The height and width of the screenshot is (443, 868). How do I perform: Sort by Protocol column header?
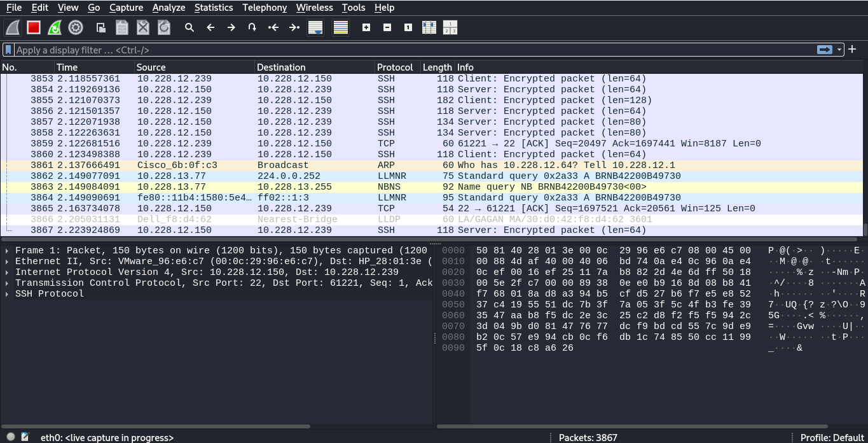pos(398,67)
